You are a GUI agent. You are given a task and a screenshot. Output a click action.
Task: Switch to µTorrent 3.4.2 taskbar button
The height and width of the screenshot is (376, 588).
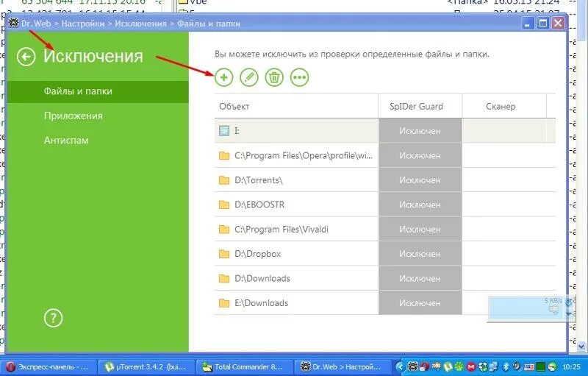[x=147, y=366]
